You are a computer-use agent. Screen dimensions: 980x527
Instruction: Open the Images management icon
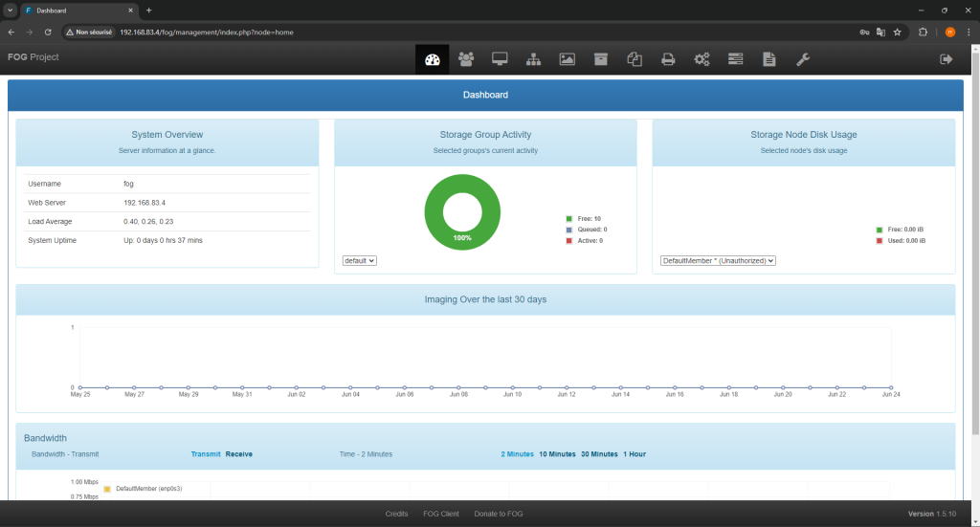point(567,59)
